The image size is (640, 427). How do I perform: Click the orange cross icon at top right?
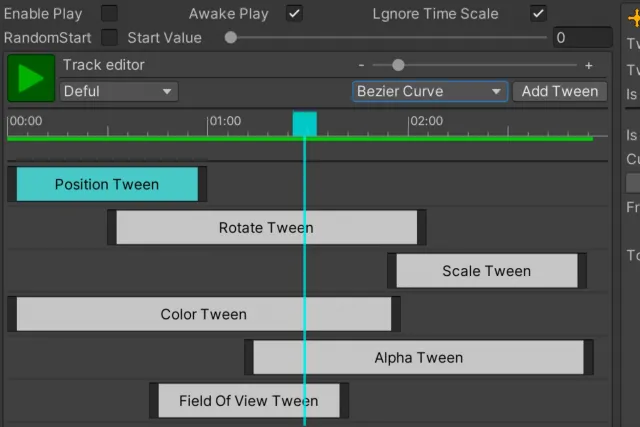(x=634, y=18)
